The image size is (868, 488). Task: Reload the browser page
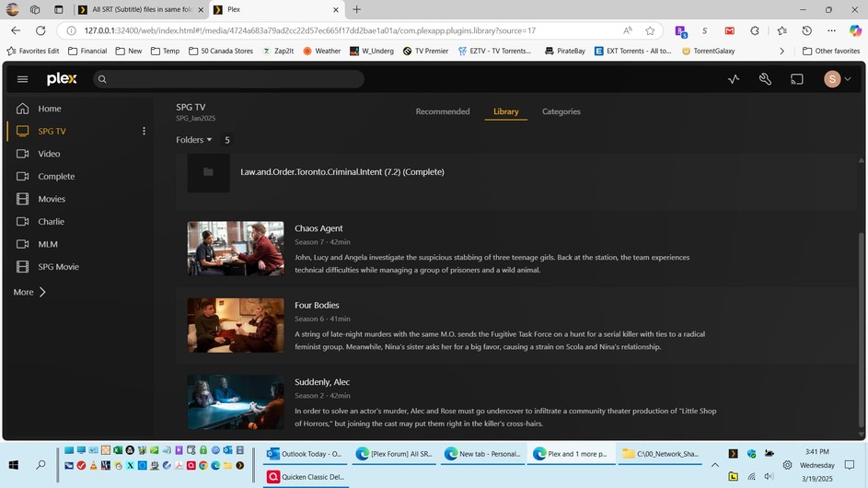tap(41, 30)
